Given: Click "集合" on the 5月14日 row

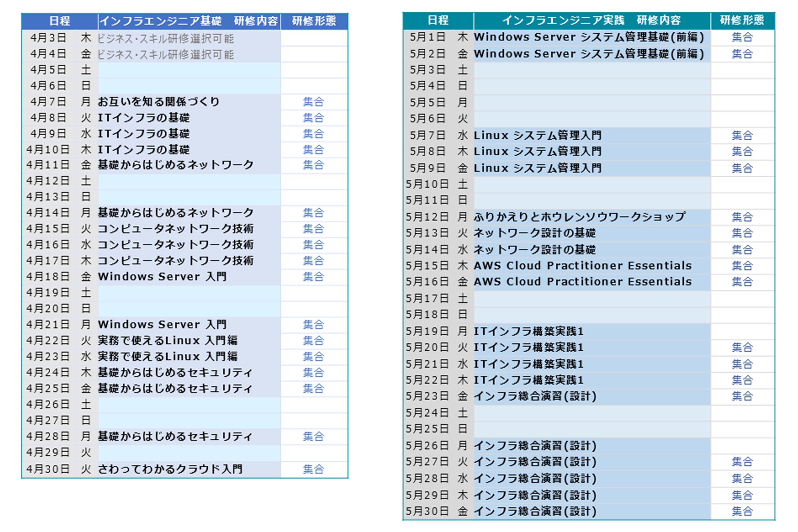Looking at the screenshot, I should pos(742,250).
